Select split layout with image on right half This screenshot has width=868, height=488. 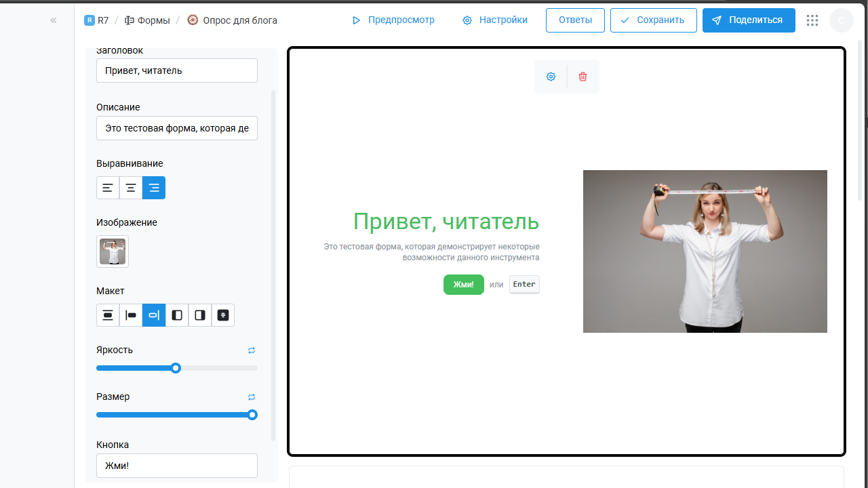(x=200, y=315)
